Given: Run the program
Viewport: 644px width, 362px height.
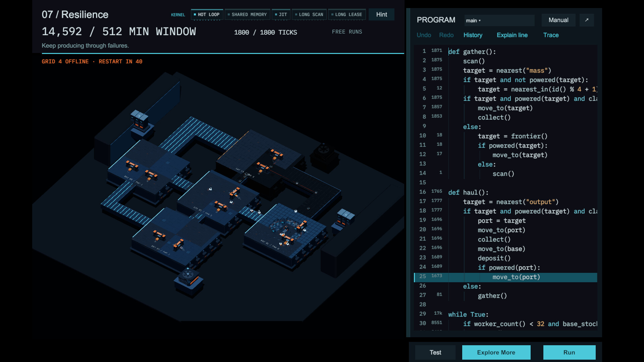Looking at the screenshot, I should 569,352.
